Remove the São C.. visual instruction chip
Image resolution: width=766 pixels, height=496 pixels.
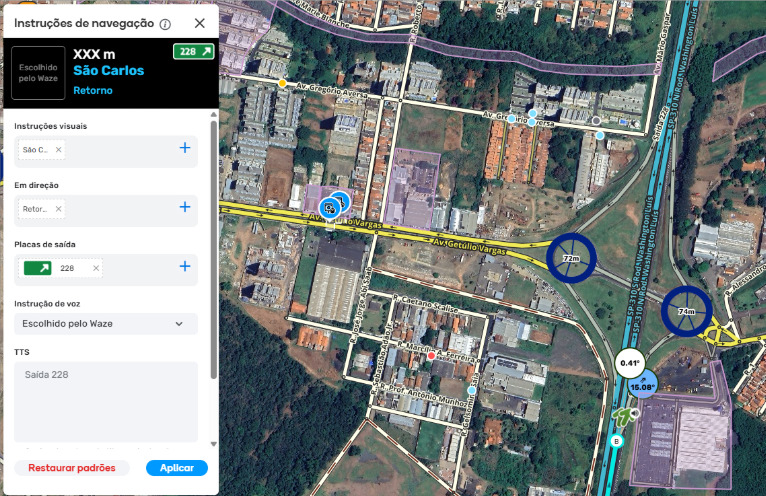point(59,150)
